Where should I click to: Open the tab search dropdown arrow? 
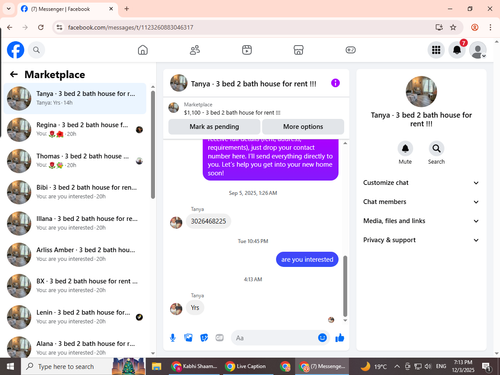[x=8, y=9]
